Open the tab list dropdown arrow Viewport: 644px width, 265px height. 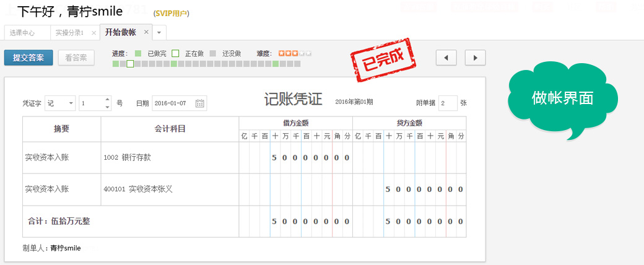coord(159,32)
